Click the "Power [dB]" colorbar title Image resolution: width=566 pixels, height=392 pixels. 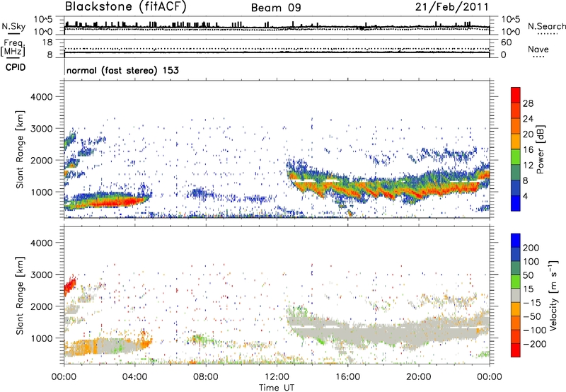541,149
